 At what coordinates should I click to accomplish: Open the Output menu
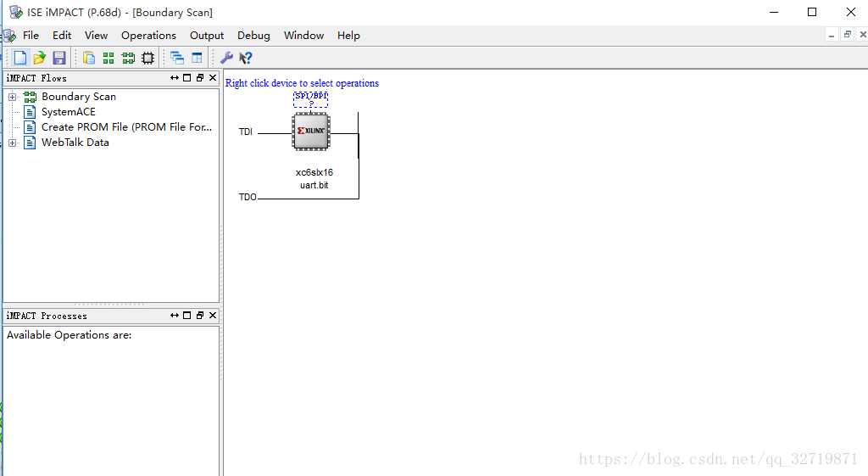[x=207, y=36]
